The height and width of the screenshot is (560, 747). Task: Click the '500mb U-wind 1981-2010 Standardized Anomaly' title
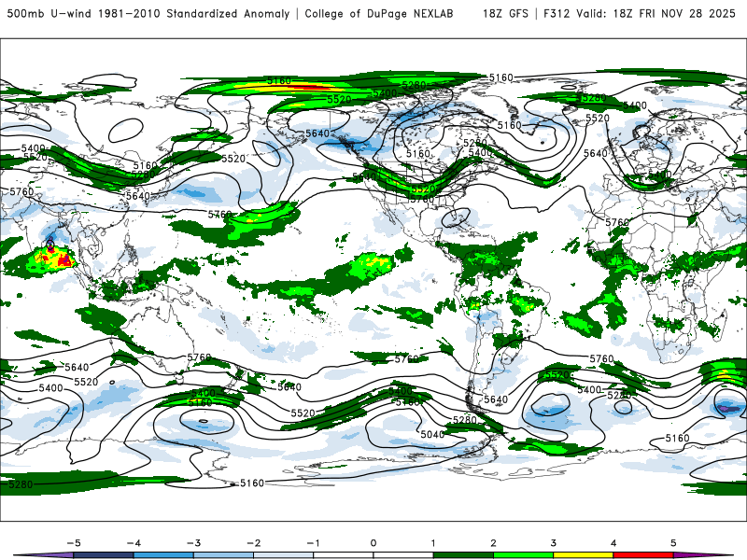pyautogui.click(x=148, y=13)
